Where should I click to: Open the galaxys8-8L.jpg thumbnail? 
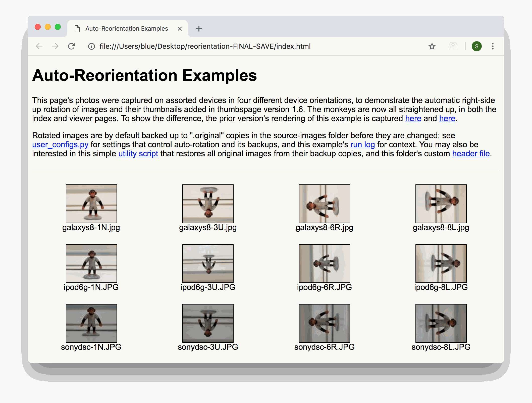pyautogui.click(x=441, y=204)
